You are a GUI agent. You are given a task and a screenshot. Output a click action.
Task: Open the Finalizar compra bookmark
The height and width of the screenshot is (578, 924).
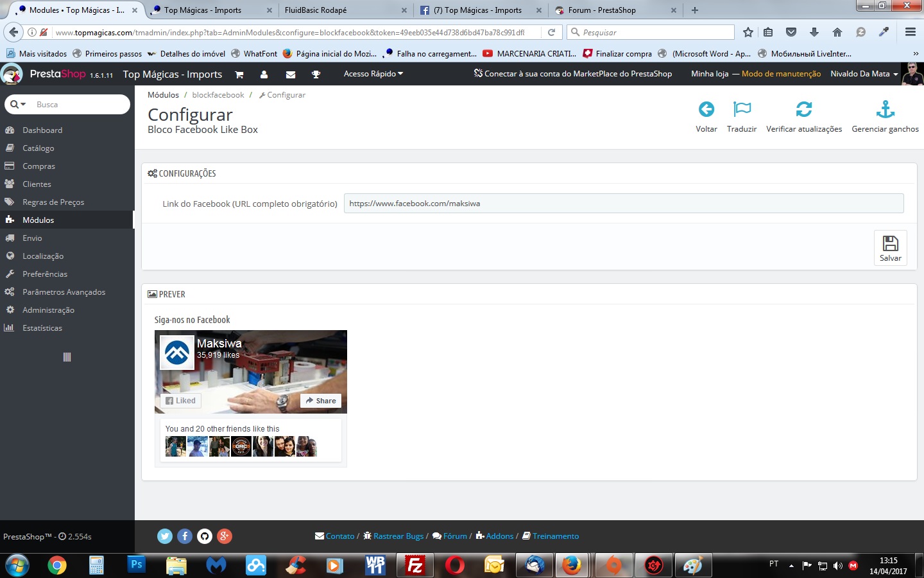pos(617,54)
